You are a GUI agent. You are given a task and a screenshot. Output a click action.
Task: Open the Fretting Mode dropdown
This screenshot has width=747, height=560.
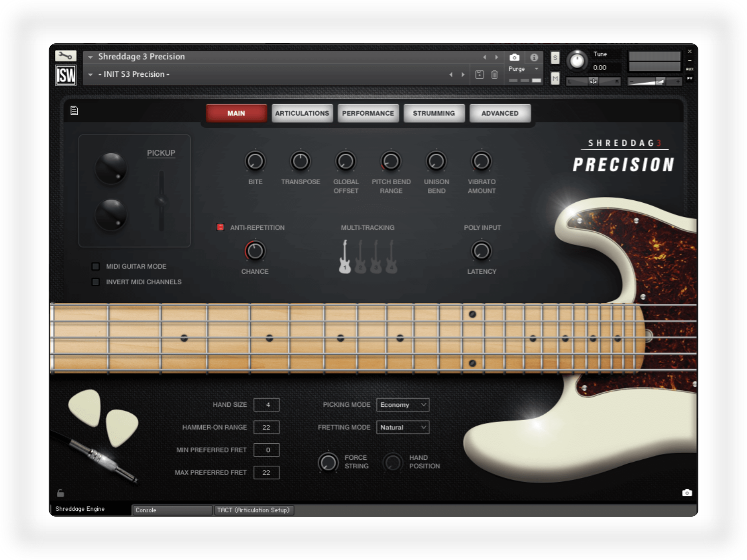[403, 427]
